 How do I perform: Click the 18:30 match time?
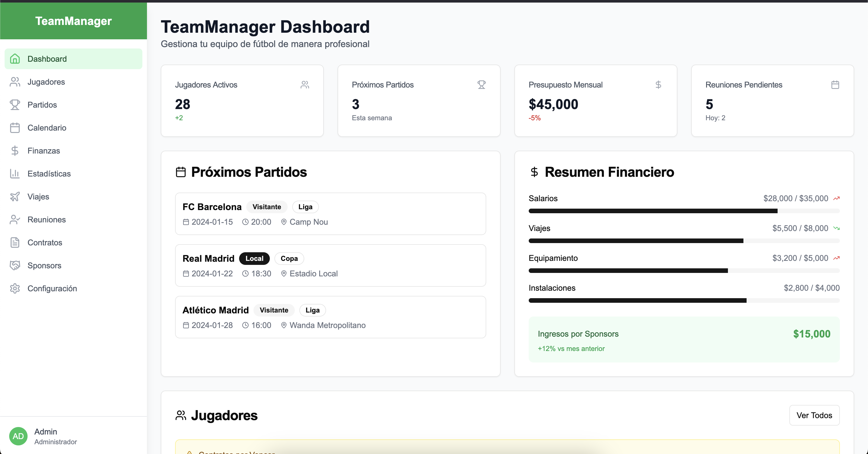[261, 273]
